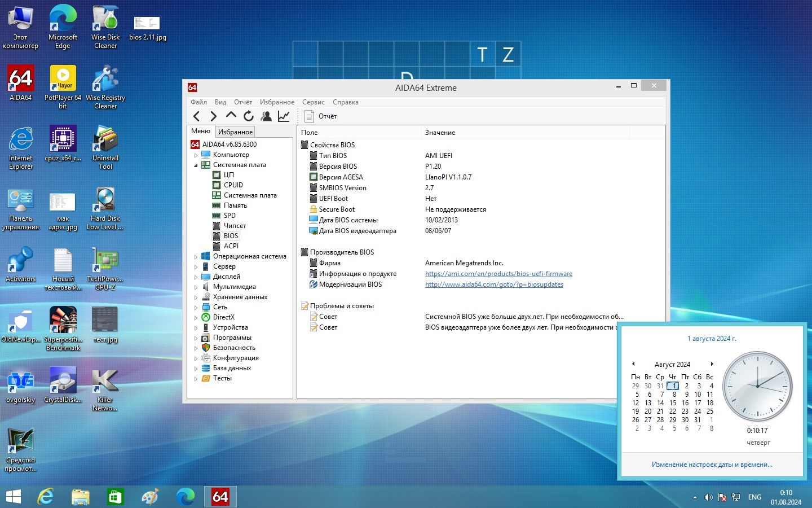Click the Отчёт report button in toolbar

pyautogui.click(x=320, y=116)
